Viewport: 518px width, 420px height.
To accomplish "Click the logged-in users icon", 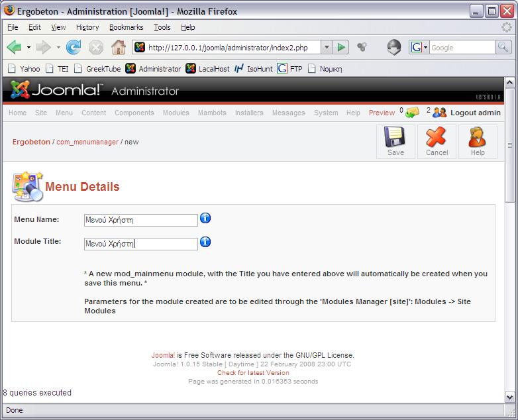I will tap(439, 113).
